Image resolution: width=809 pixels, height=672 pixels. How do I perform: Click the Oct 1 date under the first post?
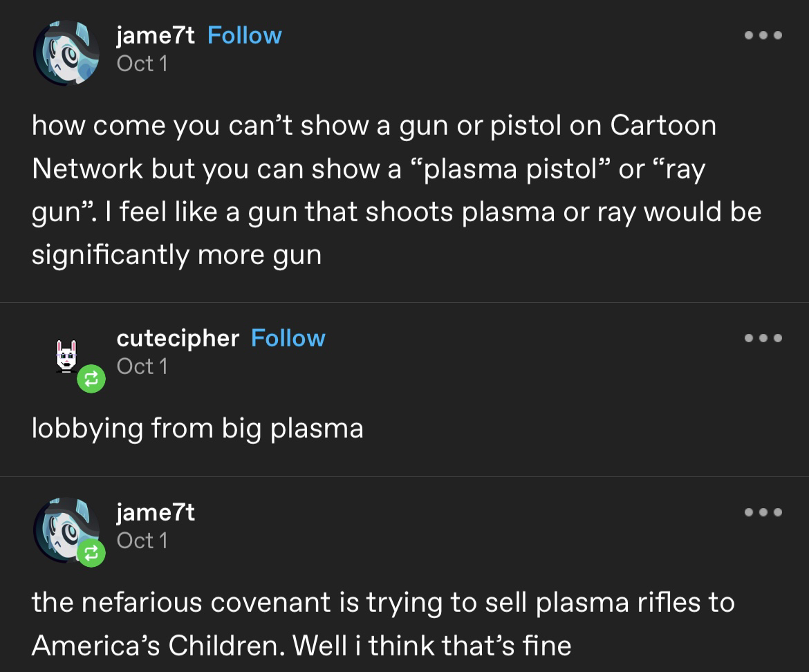[142, 64]
